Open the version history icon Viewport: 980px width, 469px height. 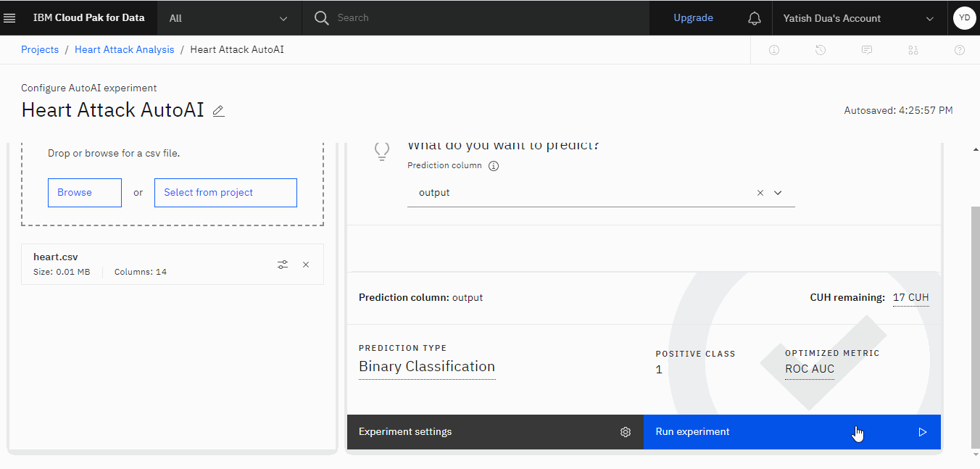pos(821,50)
